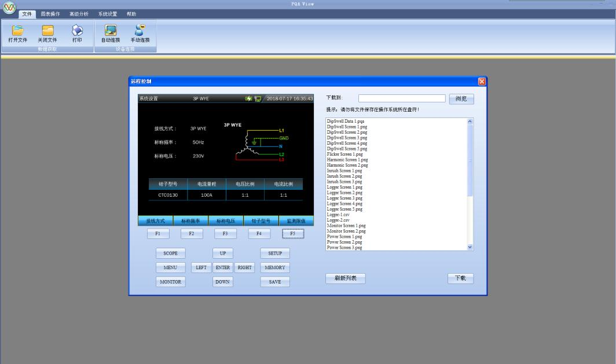The height and width of the screenshot is (364, 616).
Task: Switch to the 系统设置 ribbon tab
Action: (107, 14)
